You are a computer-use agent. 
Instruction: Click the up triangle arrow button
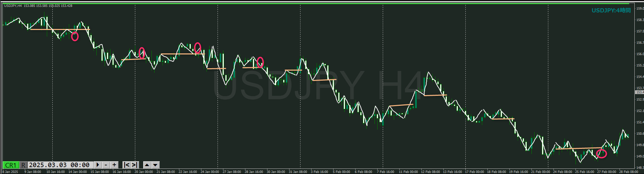coord(147,165)
